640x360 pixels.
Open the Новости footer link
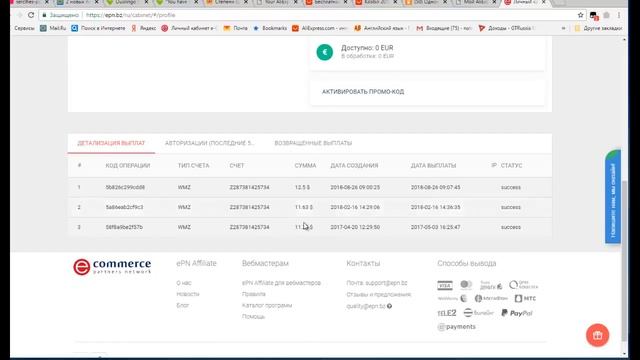pyautogui.click(x=188, y=294)
